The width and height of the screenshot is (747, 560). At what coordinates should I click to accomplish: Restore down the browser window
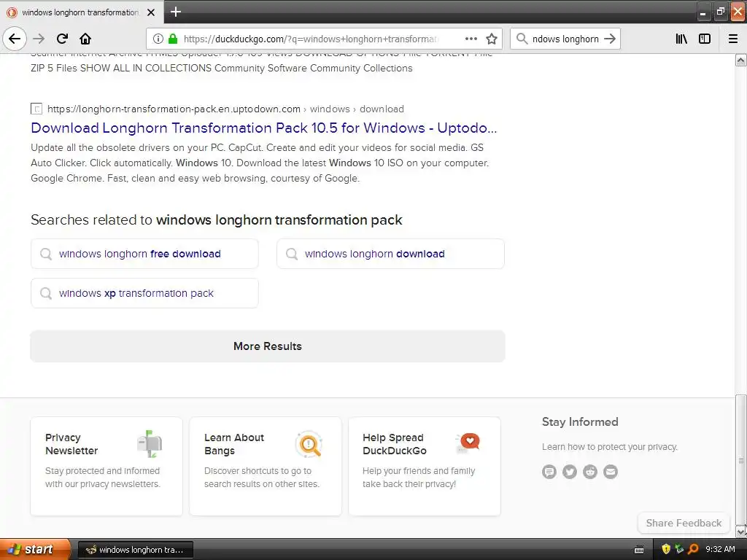click(720, 12)
